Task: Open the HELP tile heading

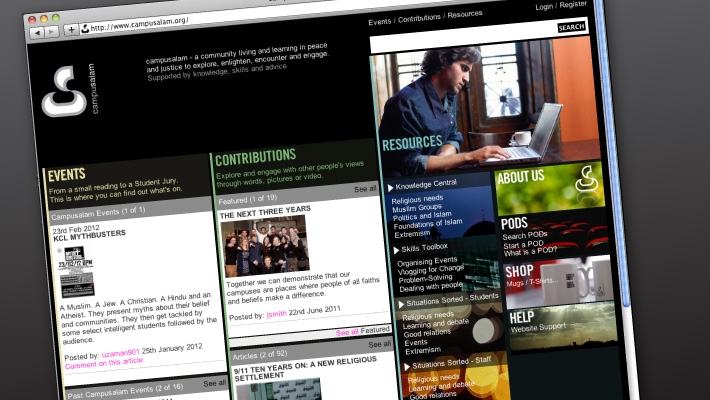Action: [x=522, y=317]
